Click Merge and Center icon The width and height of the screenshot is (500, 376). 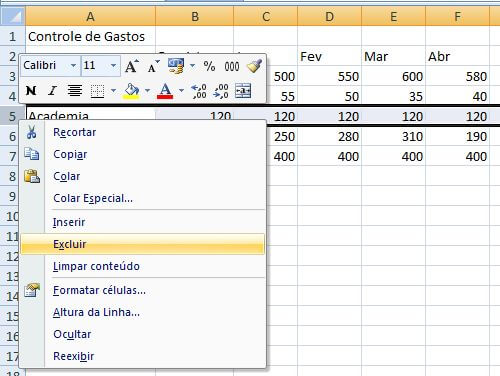(x=243, y=90)
